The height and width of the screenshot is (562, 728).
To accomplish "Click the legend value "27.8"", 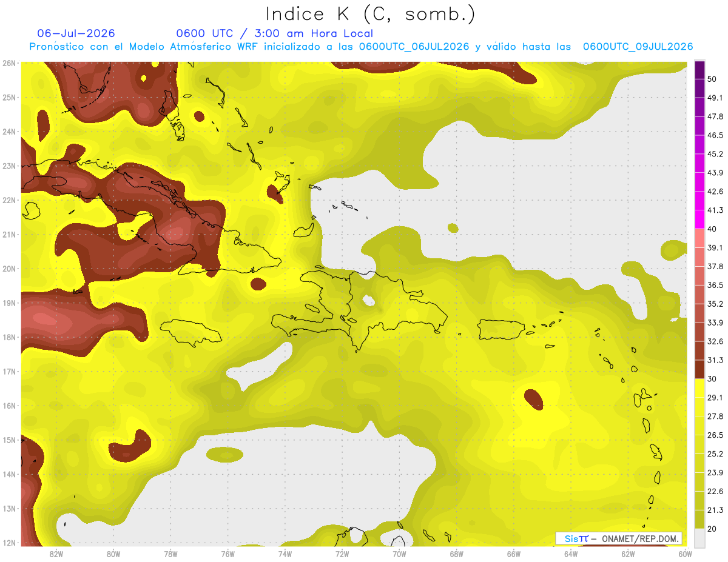I will click(x=716, y=416).
